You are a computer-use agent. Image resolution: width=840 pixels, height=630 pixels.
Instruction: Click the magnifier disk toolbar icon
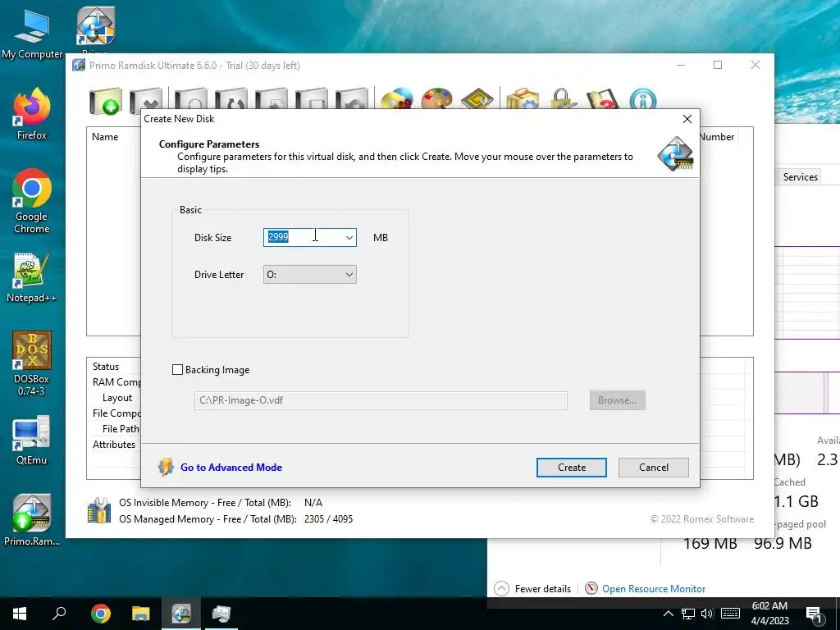[x=190, y=99]
